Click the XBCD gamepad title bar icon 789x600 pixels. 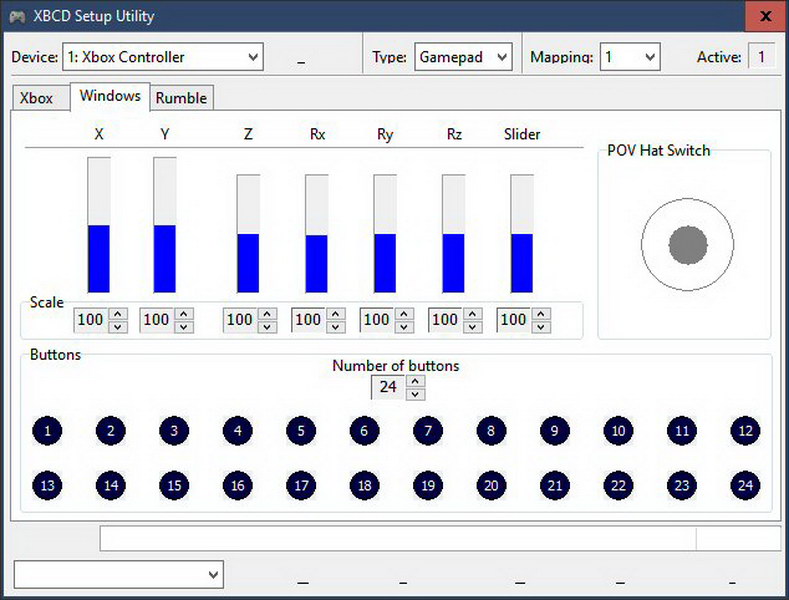pyautogui.click(x=17, y=17)
